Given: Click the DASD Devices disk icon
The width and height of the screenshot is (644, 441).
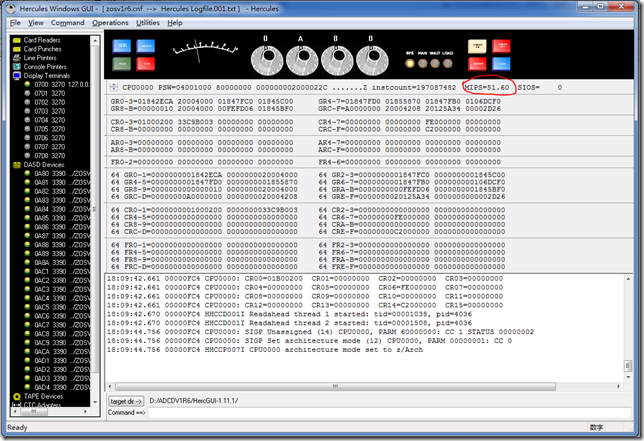Looking at the screenshot, I should pos(17,165).
